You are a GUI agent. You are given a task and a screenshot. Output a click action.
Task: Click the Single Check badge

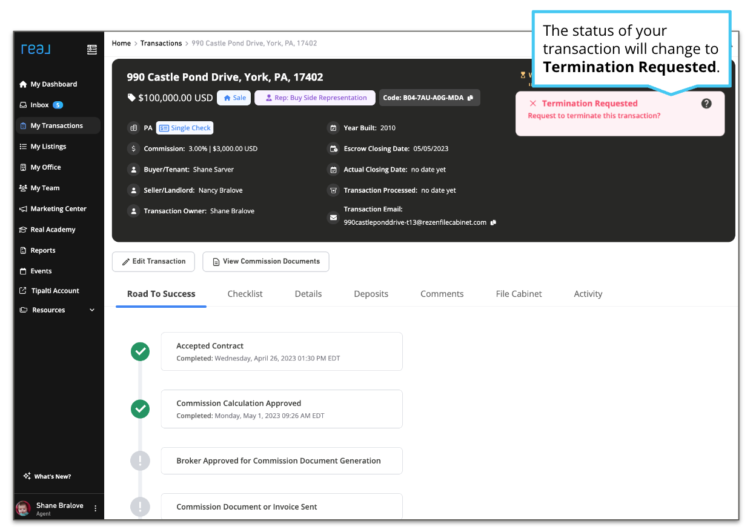[185, 128]
